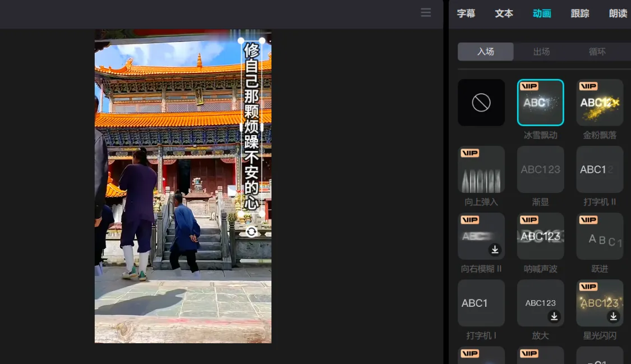631x364 pixels.
Task: Select the 动画 tab
Action: [542, 13]
